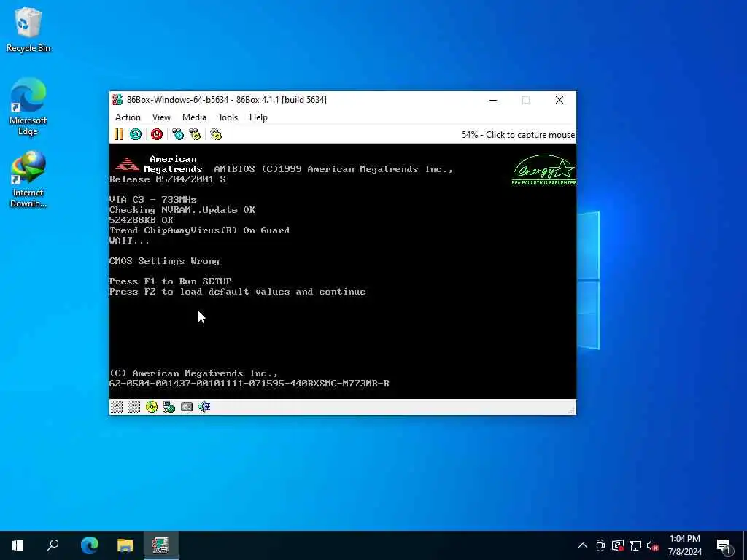The height and width of the screenshot is (560, 747).
Task: Show hidden tray icons chevron
Action: [583, 545]
